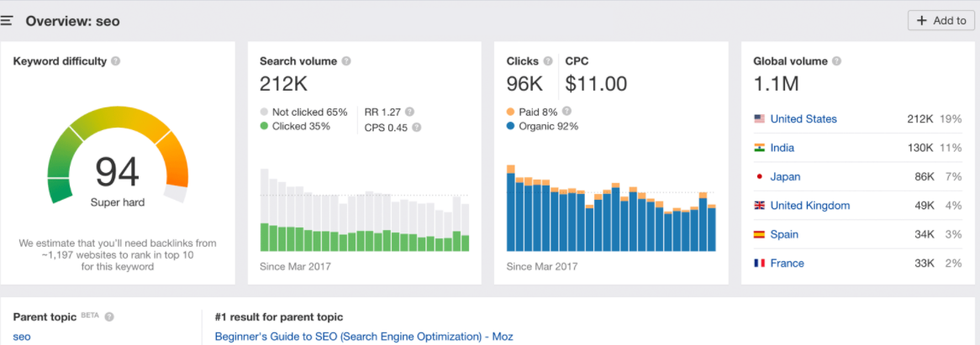Open the India country link
Screen dimensions: 980x345
[782, 148]
